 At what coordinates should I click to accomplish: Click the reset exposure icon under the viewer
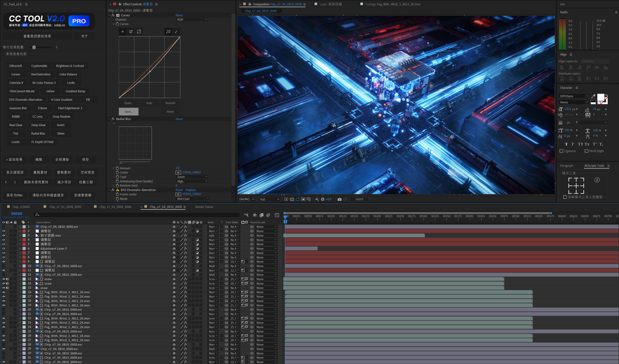click(x=322, y=200)
